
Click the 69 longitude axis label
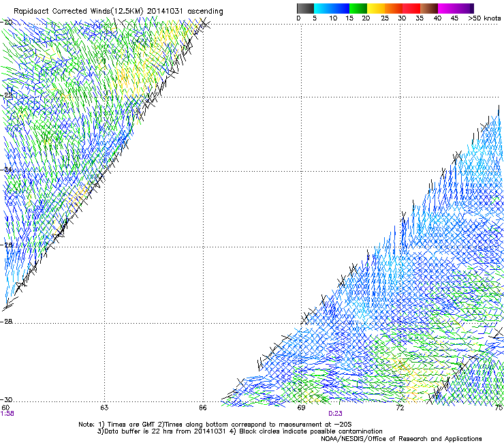click(x=301, y=408)
